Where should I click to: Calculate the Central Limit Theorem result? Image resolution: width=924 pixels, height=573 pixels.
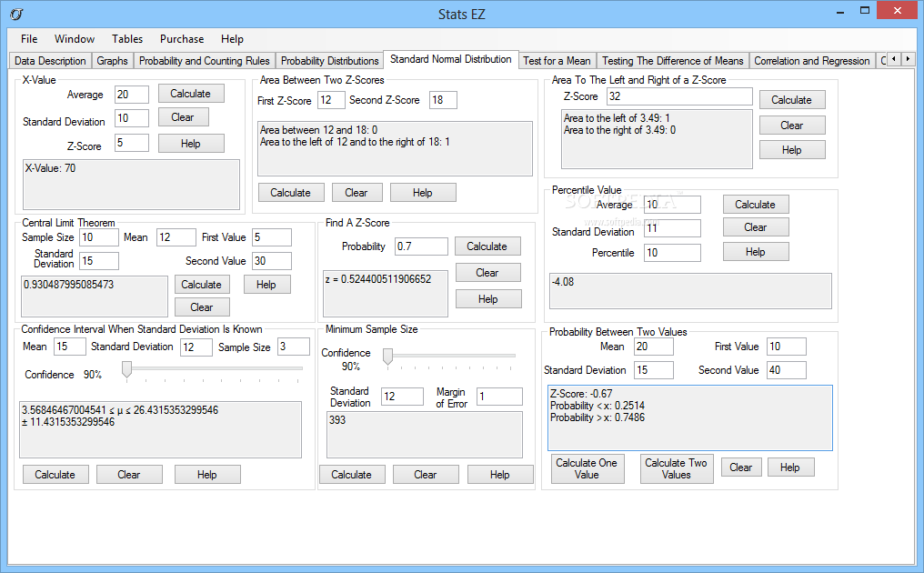[x=202, y=284]
